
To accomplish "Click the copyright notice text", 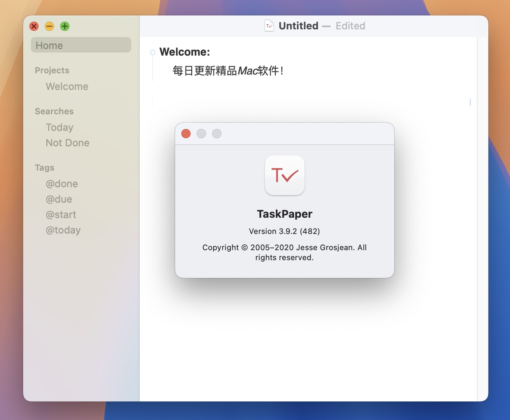I will pyautogui.click(x=284, y=252).
